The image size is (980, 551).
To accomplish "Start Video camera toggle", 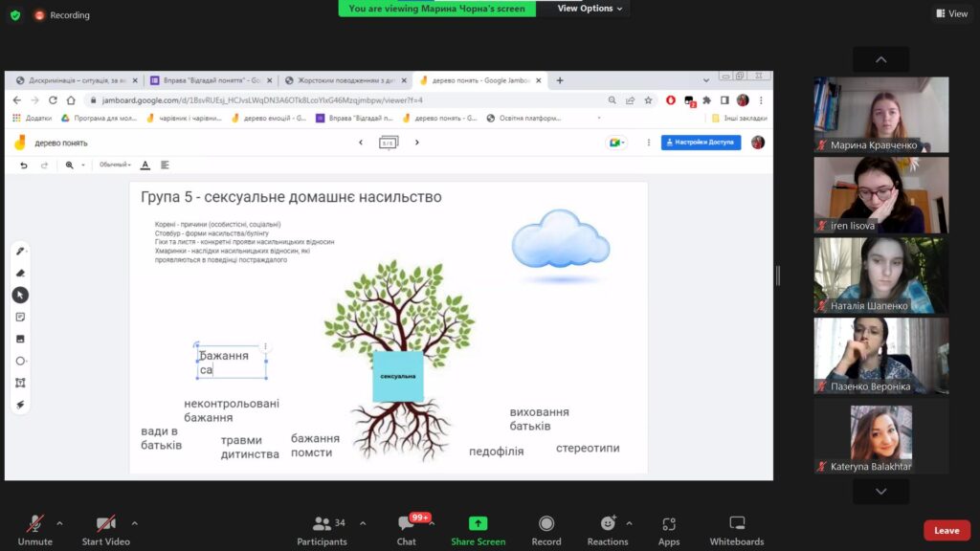I will point(105,530).
